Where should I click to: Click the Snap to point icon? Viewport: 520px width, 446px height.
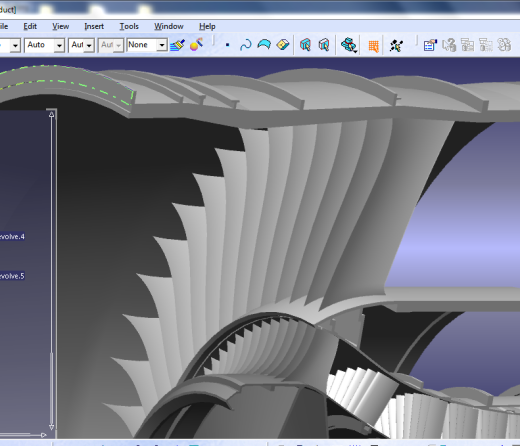[396, 46]
